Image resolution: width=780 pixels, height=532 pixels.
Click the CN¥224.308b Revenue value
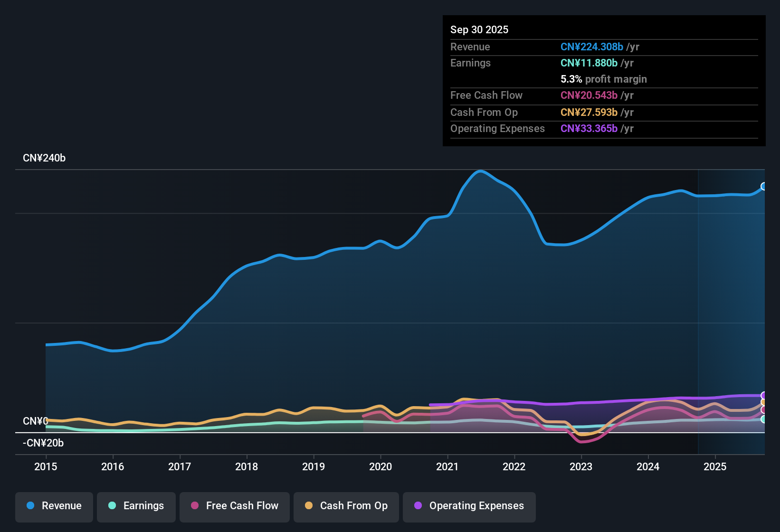[x=592, y=47]
